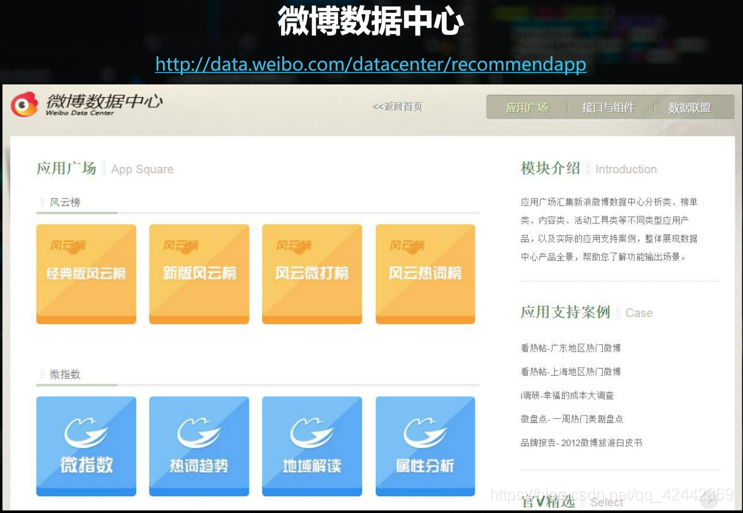Open the 热词趋势 blue tile
Screen dimensions: 743x513
point(199,446)
